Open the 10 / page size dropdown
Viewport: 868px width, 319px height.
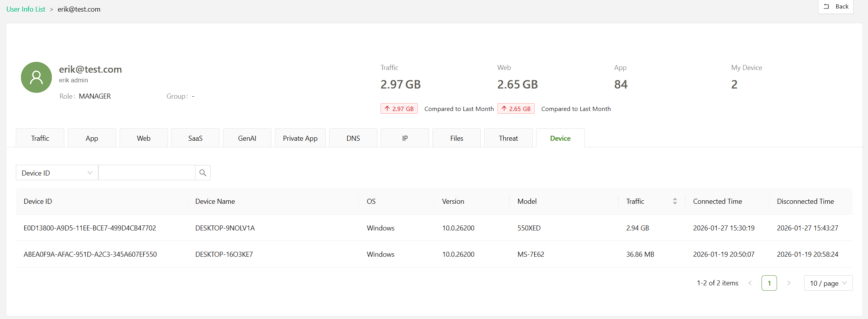[828, 283]
